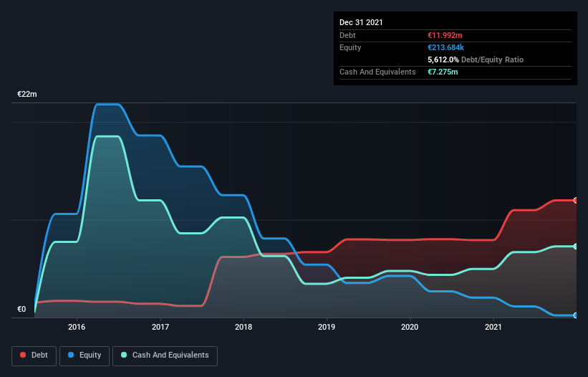Click the teal Cash endpoint marker
Image resolution: width=588 pixels, height=377 pixels.
(576, 247)
